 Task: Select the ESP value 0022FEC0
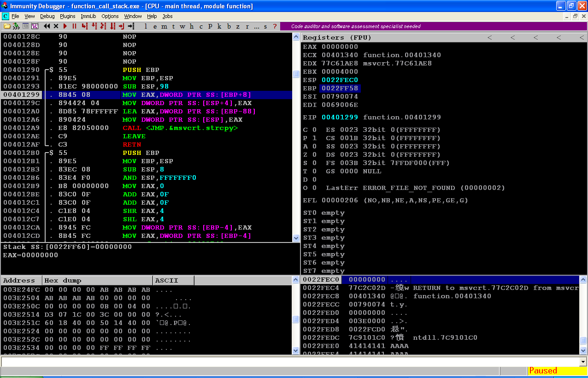[x=340, y=80]
